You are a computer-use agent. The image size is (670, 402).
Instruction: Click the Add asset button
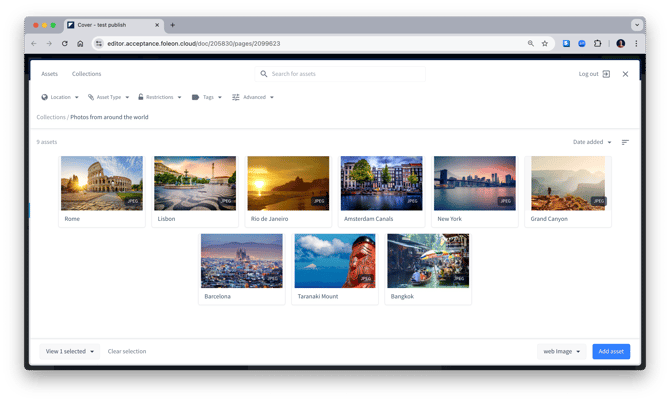click(611, 352)
